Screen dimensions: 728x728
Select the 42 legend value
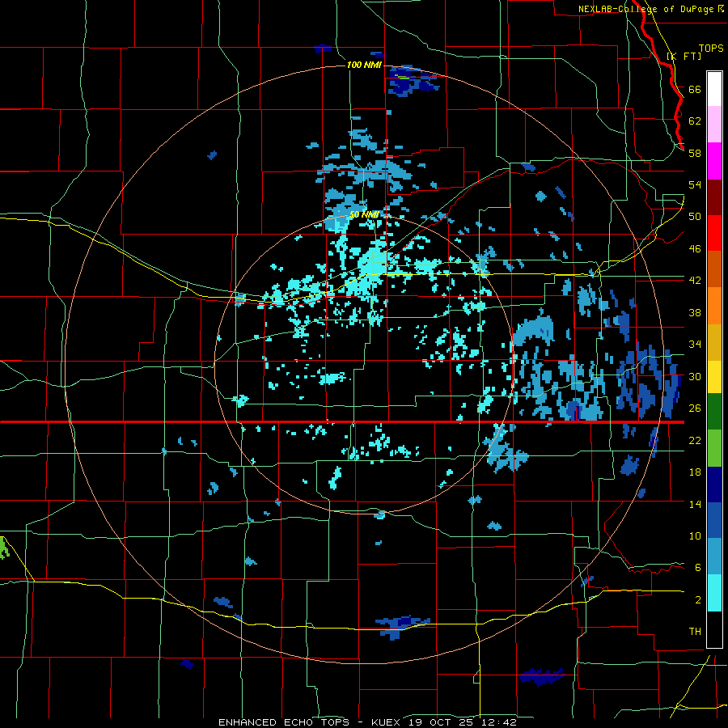tap(695, 281)
